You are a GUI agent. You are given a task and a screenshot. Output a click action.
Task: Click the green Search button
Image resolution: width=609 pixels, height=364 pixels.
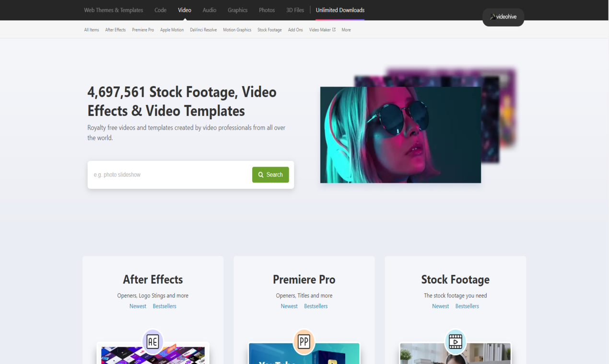click(270, 175)
